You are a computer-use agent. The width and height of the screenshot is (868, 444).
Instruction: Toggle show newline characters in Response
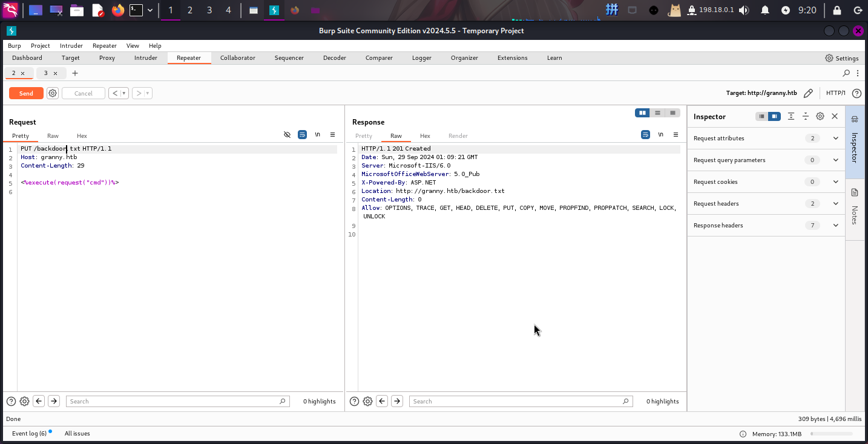point(660,135)
